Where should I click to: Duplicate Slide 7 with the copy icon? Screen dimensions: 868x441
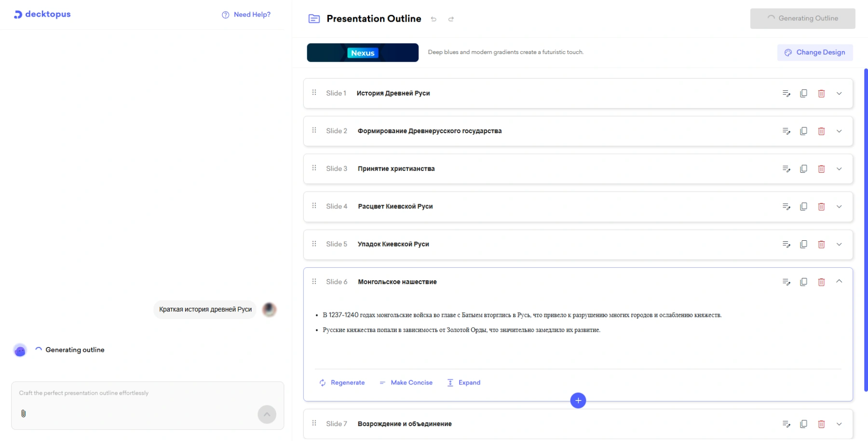(x=803, y=424)
